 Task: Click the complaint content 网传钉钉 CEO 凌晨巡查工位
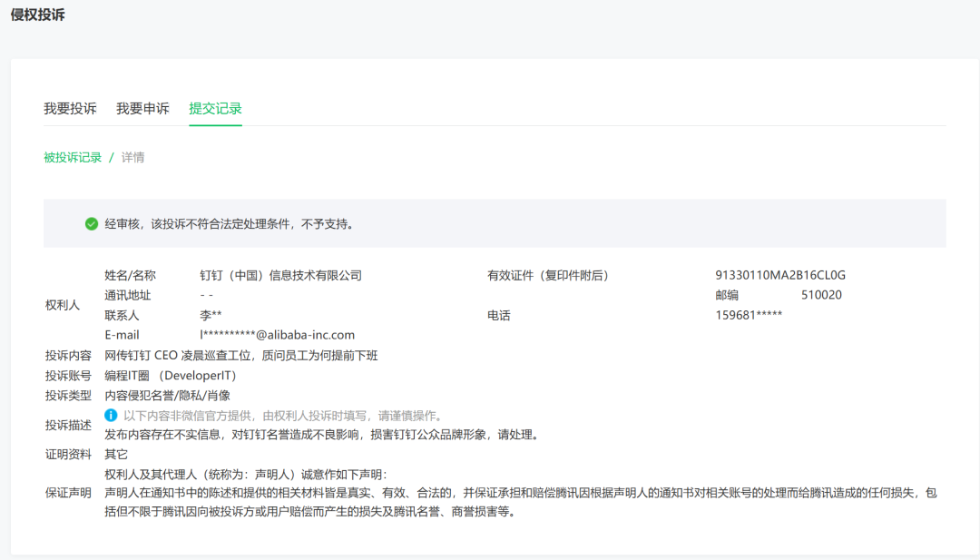point(241,356)
